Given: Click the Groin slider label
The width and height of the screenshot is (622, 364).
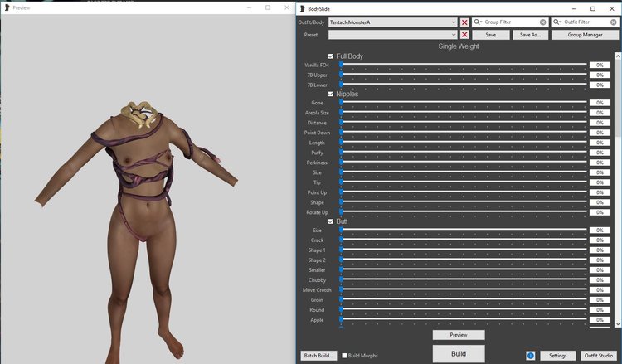Looking at the screenshot, I should 317,300.
